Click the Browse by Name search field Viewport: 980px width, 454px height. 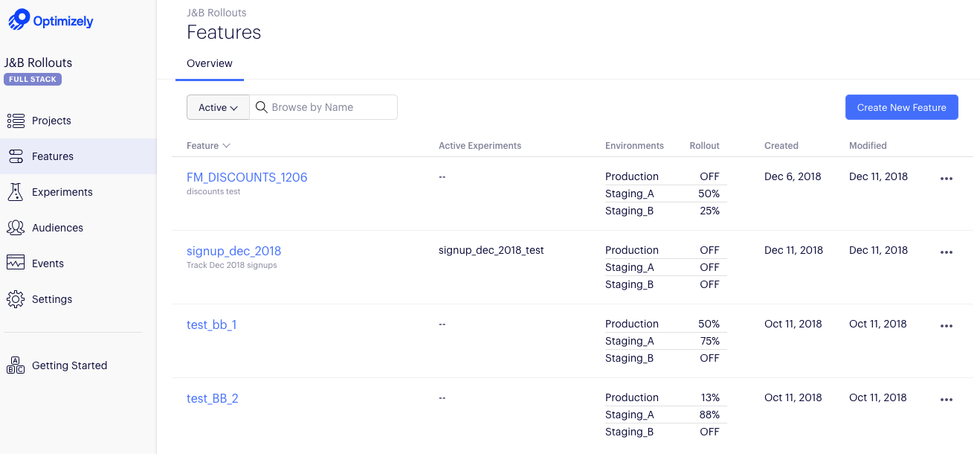(x=331, y=107)
